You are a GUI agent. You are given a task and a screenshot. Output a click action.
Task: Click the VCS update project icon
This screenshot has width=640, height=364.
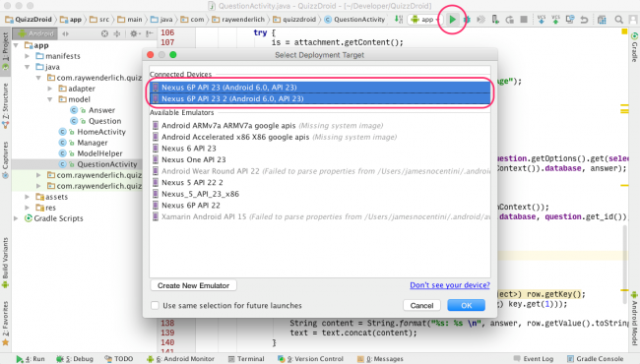coord(542,19)
